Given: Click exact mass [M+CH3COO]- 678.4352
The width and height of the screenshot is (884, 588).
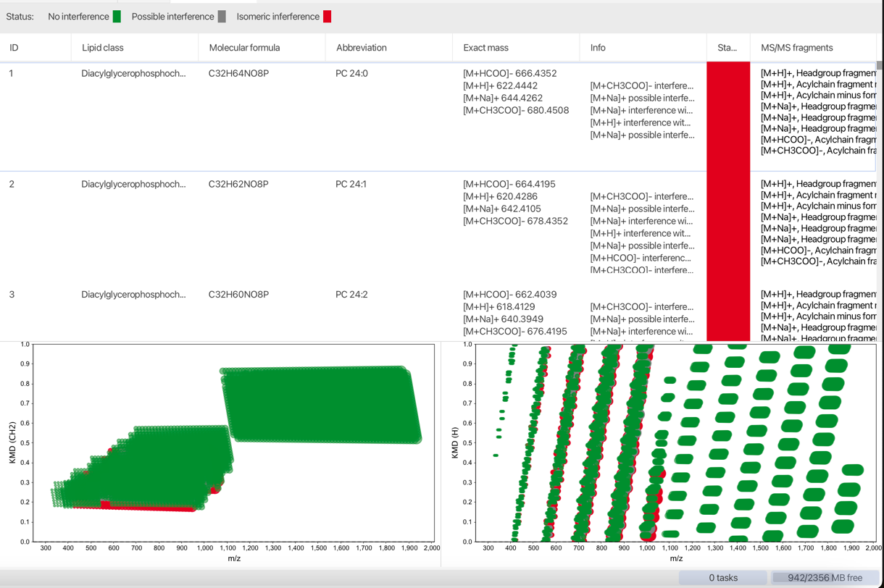Looking at the screenshot, I should (516, 221).
